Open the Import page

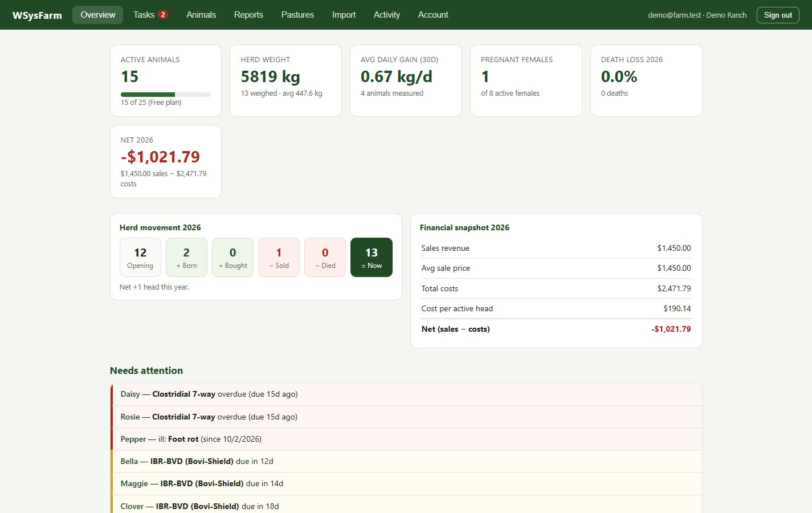pyautogui.click(x=344, y=15)
